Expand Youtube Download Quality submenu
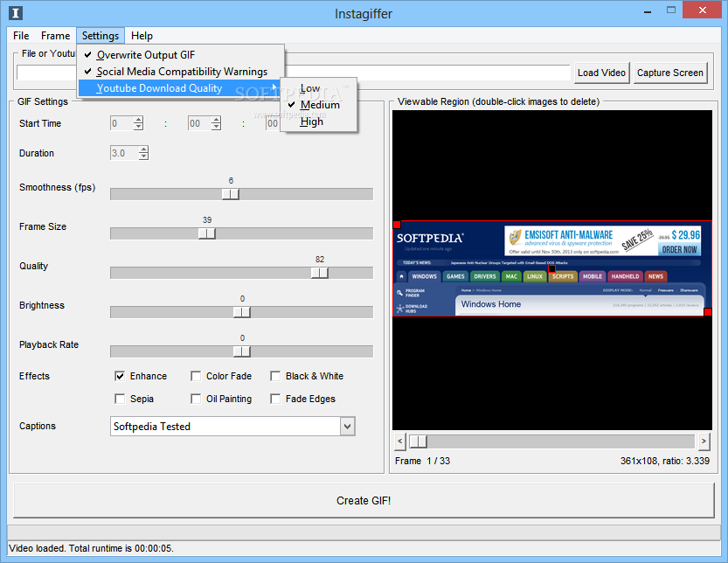728x563 pixels. pyautogui.click(x=179, y=88)
